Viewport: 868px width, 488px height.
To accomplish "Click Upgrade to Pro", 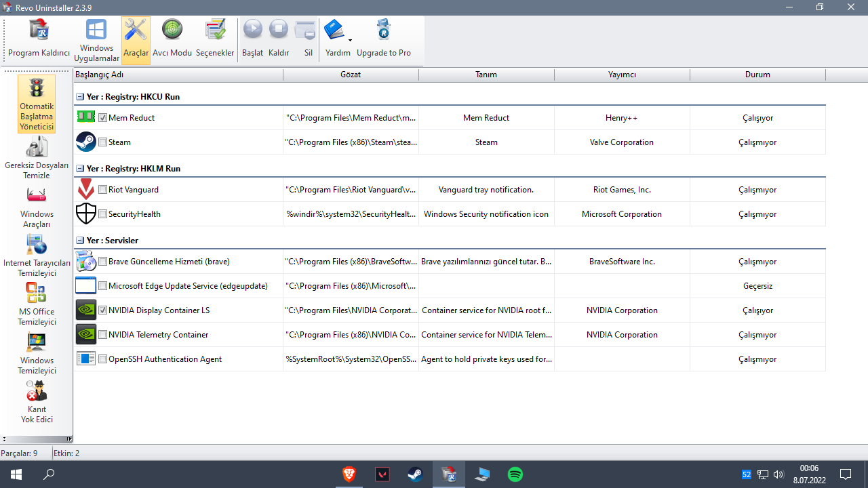I will click(384, 40).
